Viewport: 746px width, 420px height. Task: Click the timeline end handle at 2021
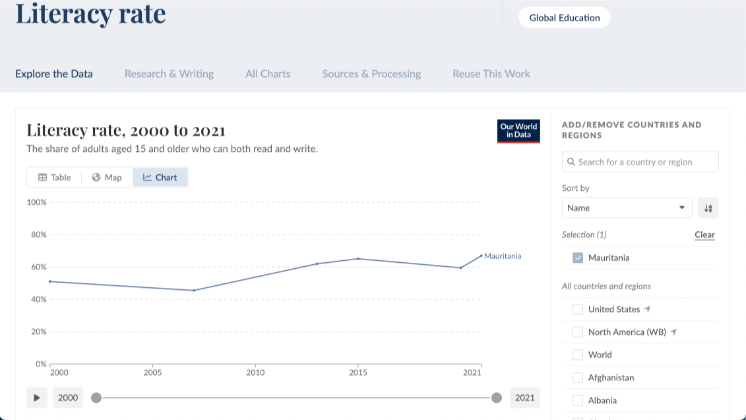[496, 398]
